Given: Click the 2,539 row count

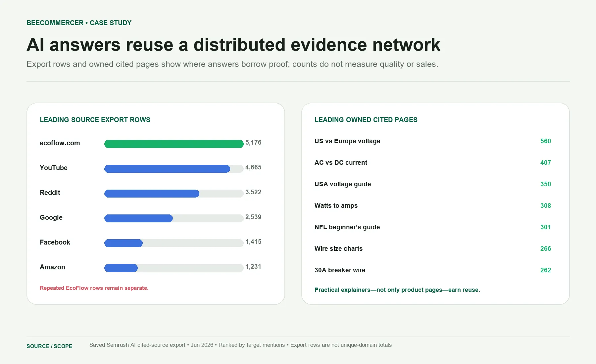Looking at the screenshot, I should coord(253,217).
